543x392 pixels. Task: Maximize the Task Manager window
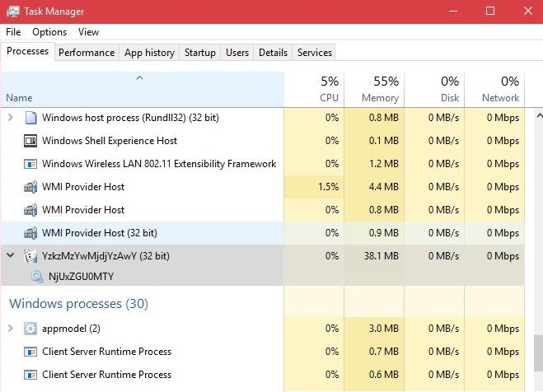click(490, 11)
